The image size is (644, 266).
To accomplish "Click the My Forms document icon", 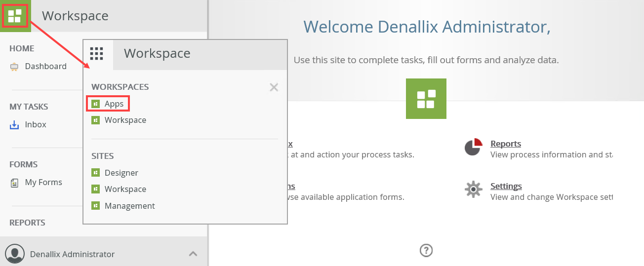I will click(x=14, y=183).
